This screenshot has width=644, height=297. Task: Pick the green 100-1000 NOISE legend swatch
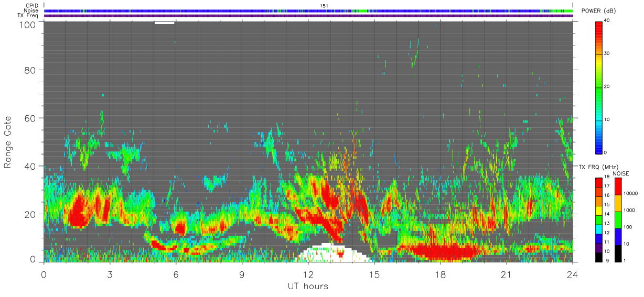(618, 220)
